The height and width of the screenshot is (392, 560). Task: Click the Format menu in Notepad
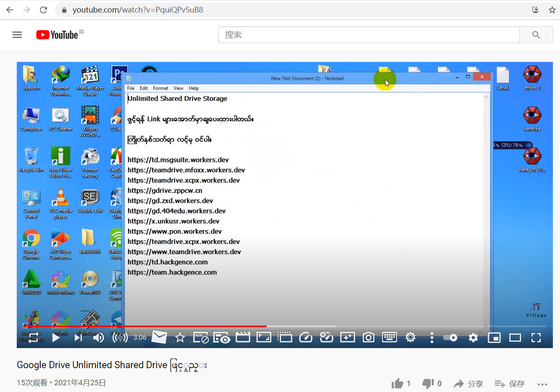click(160, 88)
